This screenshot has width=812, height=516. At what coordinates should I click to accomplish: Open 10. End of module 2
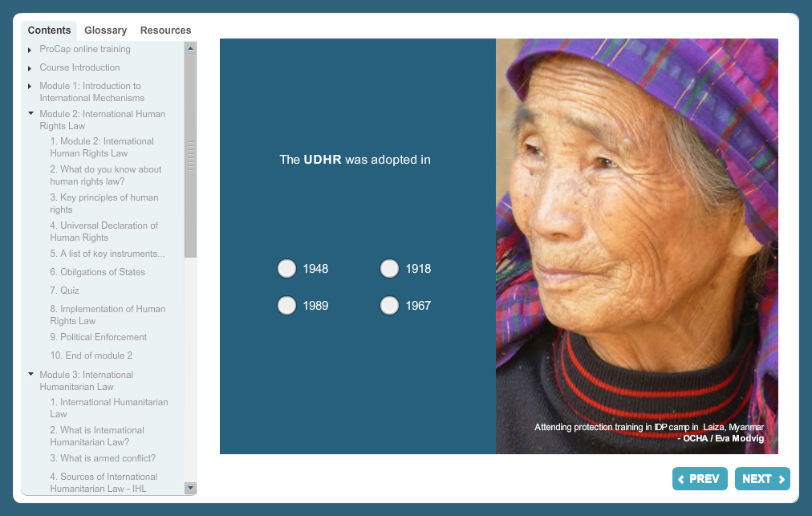click(x=91, y=356)
